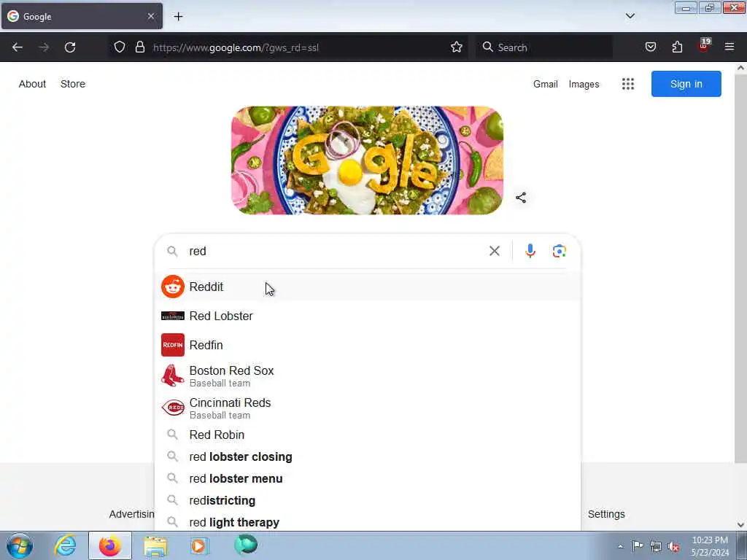Click the Cincinnati Reds logo icon
Viewport: 747px width, 560px height.
point(172,408)
